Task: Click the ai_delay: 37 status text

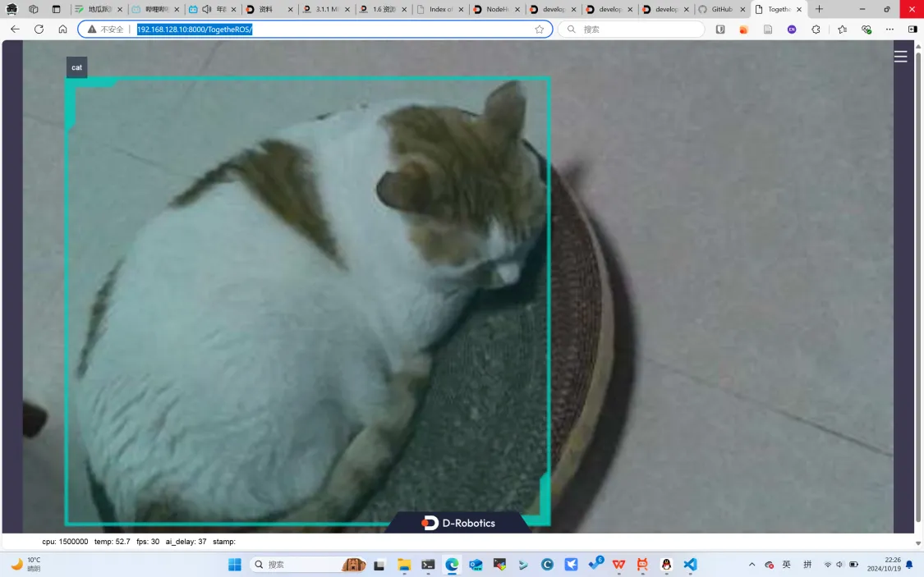Action: click(x=186, y=542)
